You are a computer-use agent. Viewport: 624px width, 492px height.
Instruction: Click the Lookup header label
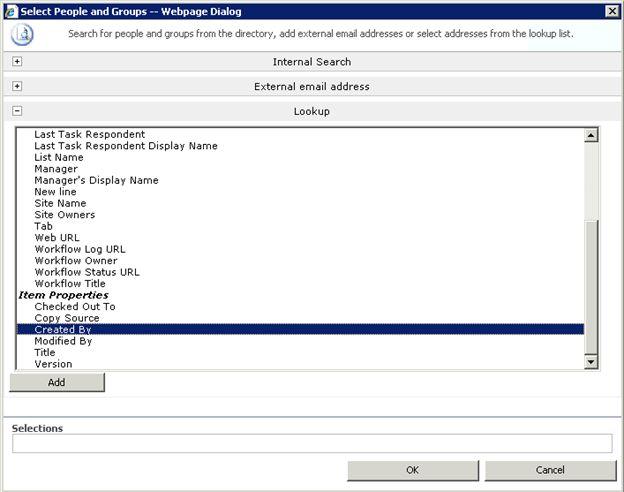312,111
